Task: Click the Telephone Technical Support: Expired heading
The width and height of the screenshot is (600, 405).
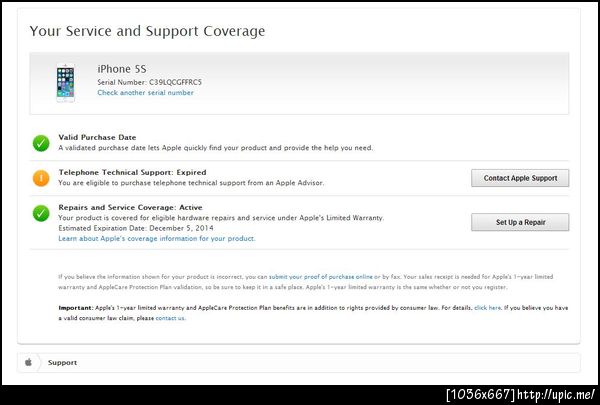Action: [132, 172]
